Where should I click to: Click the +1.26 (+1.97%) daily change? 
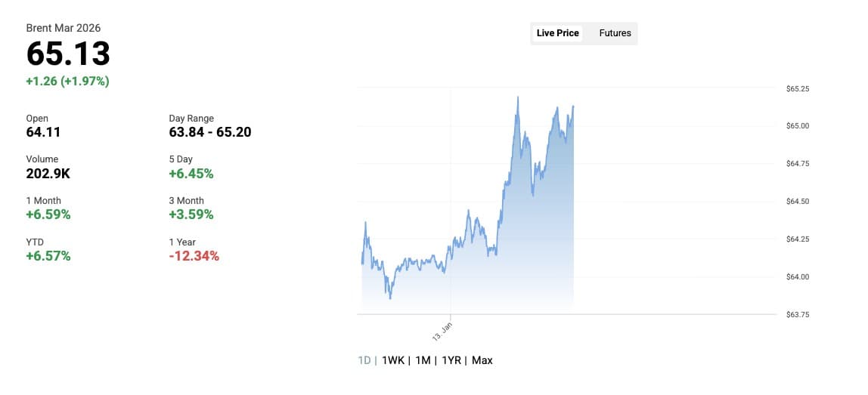[68, 81]
